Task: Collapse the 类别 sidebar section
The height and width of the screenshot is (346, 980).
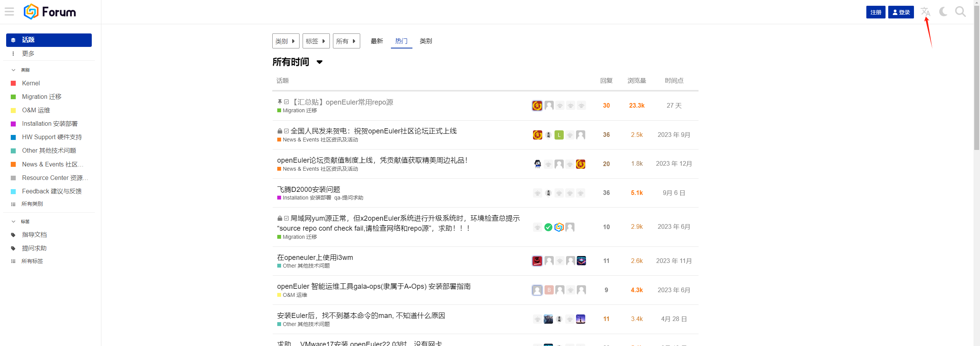Action: [13, 70]
